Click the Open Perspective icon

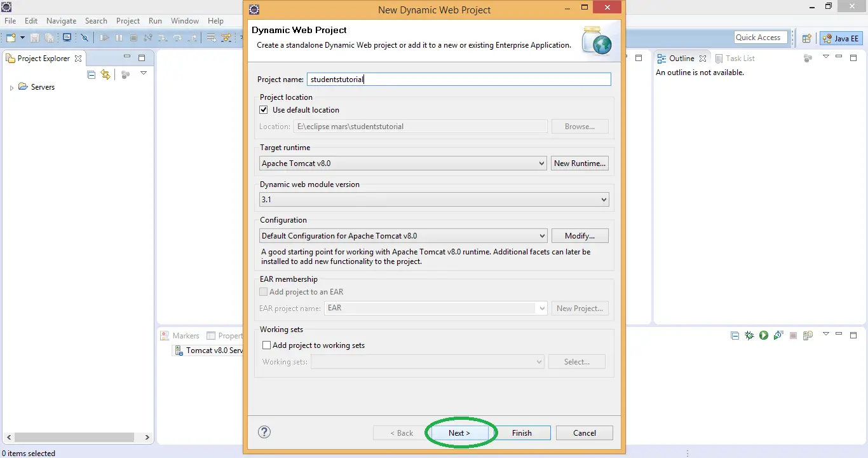(806, 38)
